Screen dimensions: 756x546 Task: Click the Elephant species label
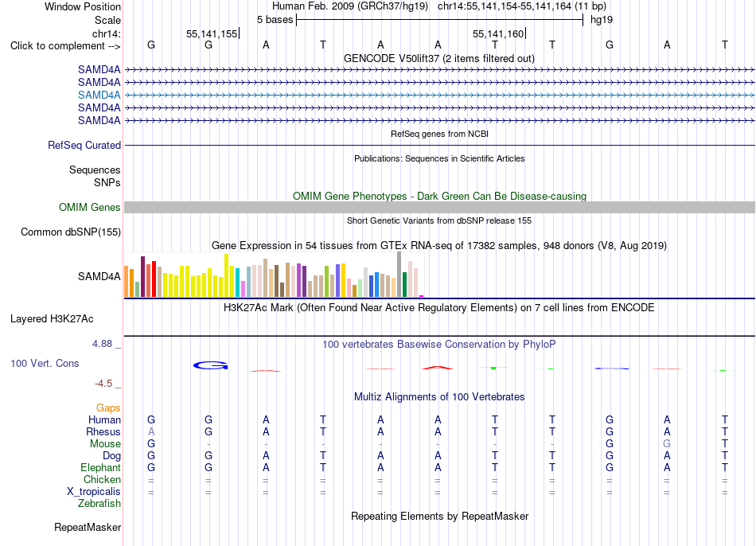point(100,467)
